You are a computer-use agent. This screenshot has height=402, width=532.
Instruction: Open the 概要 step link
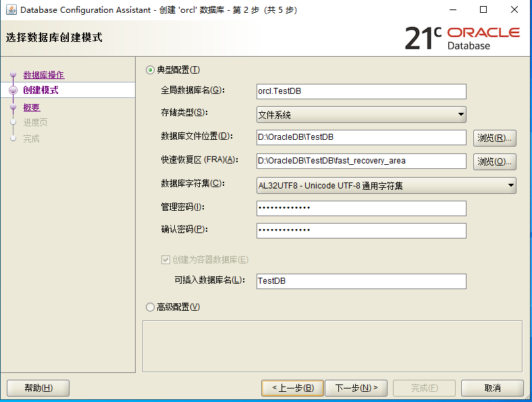click(x=32, y=107)
